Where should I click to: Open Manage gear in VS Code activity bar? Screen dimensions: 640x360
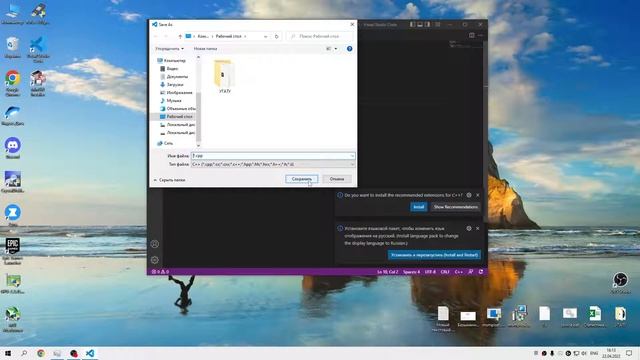[155, 260]
